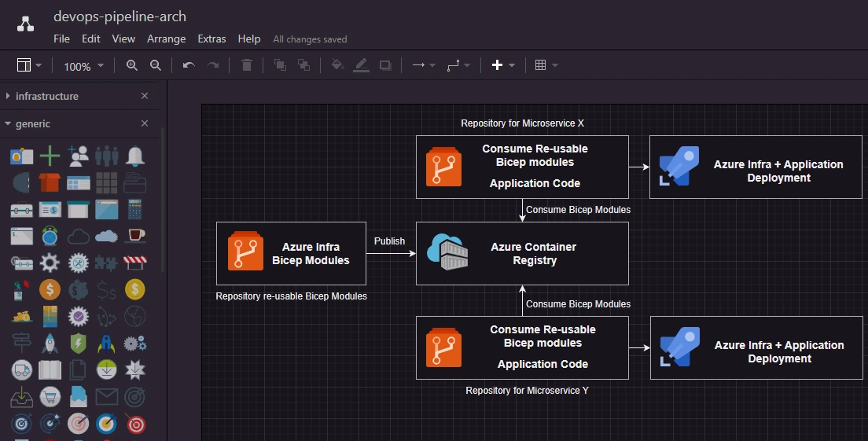Select the Repository re-usable Bicep Modules label
This screenshot has height=441, width=868.
(291, 296)
